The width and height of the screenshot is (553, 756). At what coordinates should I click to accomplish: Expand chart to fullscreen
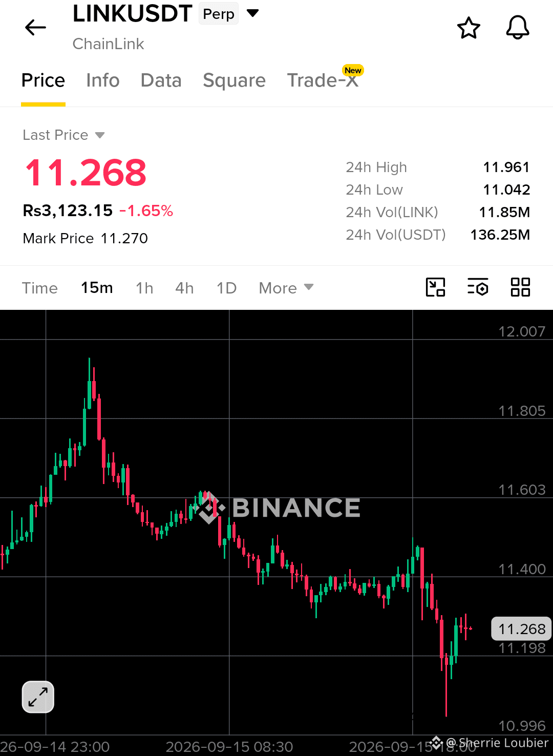tap(38, 697)
